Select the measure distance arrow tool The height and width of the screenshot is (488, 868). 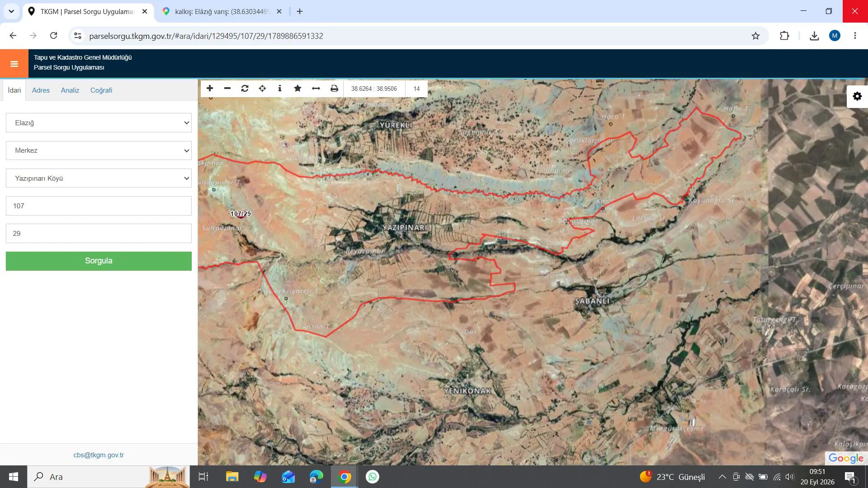click(316, 89)
